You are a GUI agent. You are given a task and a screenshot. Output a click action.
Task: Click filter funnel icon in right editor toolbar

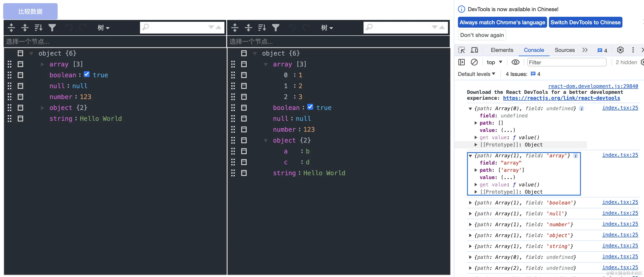275,27
